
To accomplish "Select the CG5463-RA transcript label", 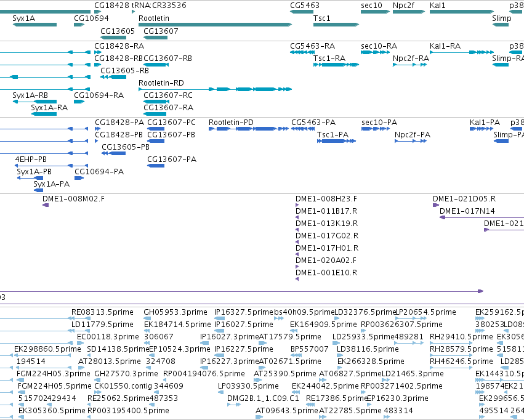I will coord(312,46).
